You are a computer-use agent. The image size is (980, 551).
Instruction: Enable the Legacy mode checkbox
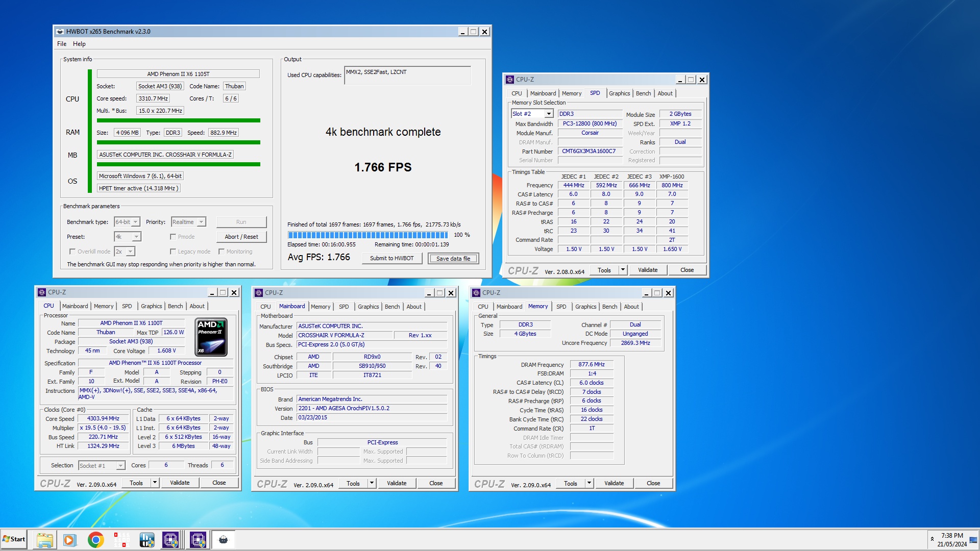point(173,252)
